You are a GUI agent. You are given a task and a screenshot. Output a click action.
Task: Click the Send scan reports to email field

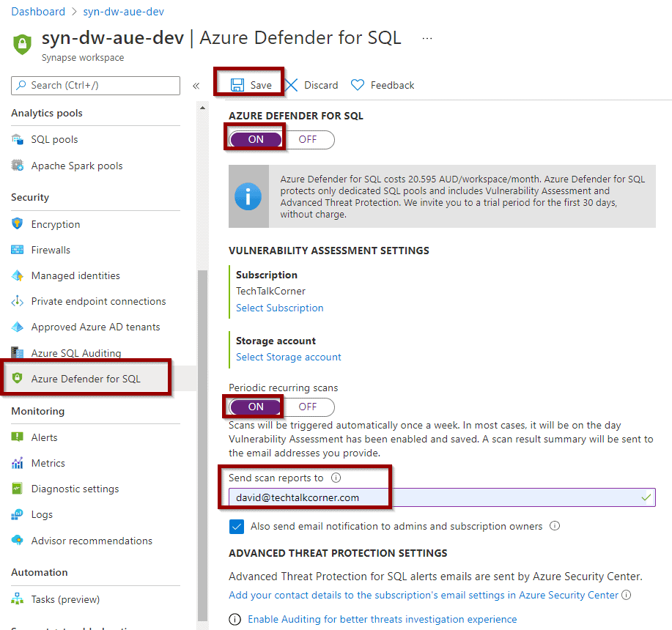442,497
